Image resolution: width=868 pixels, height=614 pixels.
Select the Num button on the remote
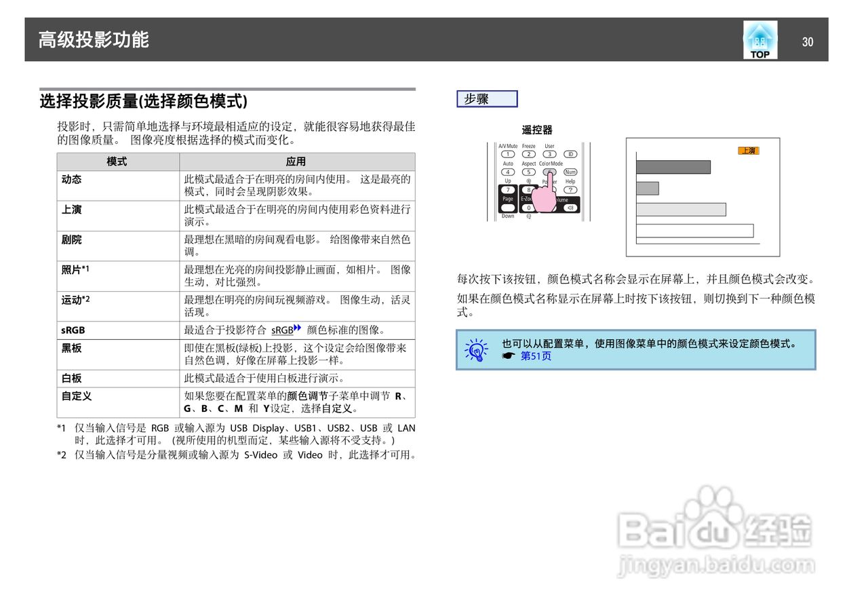click(570, 172)
